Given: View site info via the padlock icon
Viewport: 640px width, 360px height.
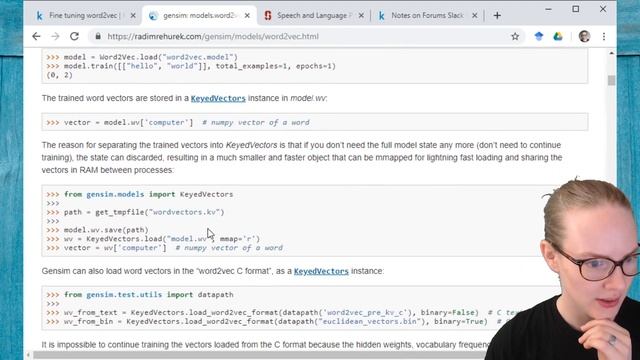Looking at the screenshot, I should (x=98, y=36).
